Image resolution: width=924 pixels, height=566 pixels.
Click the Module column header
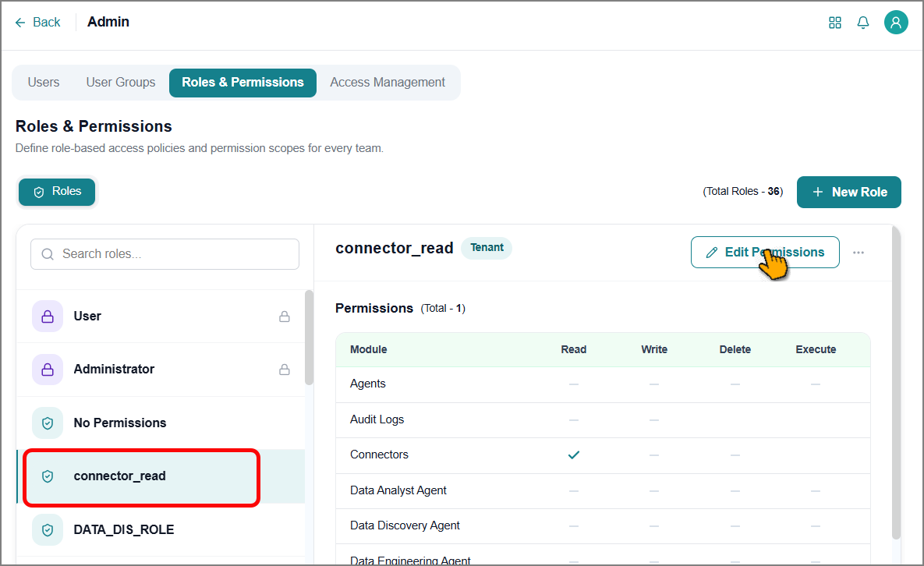point(368,349)
